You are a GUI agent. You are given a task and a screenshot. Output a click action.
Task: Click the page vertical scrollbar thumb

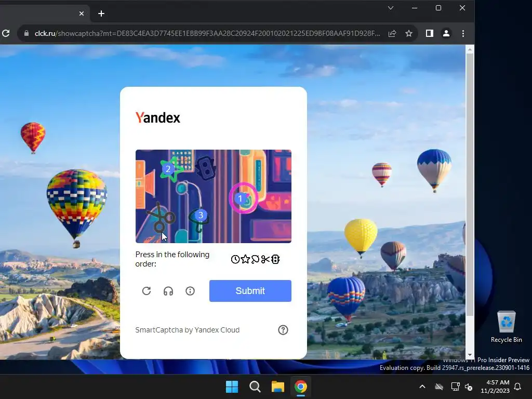click(470, 185)
